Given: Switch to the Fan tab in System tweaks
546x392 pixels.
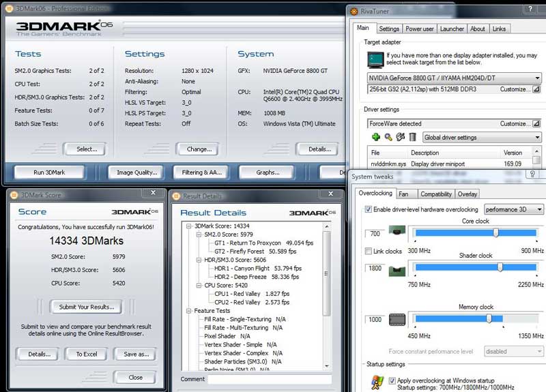Looking at the screenshot, I should [406, 194].
